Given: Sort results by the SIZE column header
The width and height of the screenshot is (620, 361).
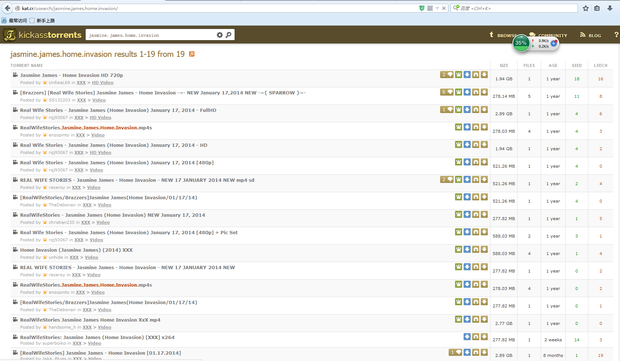Looking at the screenshot, I should [x=504, y=66].
